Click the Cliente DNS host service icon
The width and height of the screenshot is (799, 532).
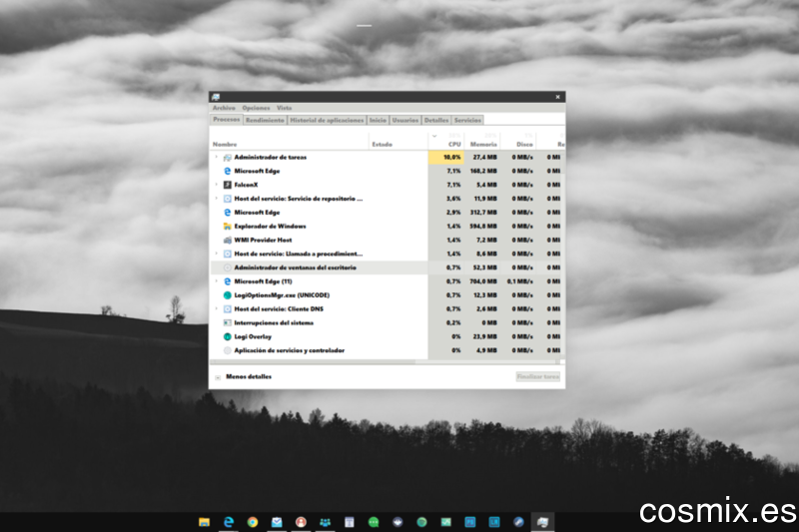click(x=228, y=309)
